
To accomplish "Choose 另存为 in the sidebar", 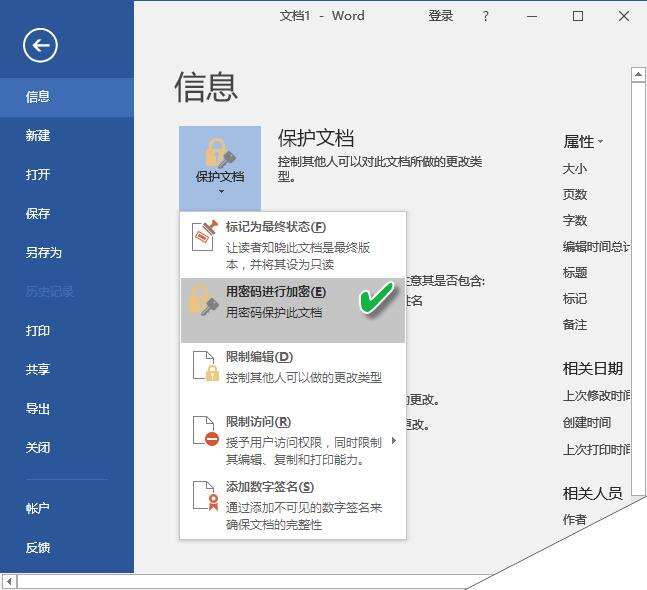I will pos(67,253).
